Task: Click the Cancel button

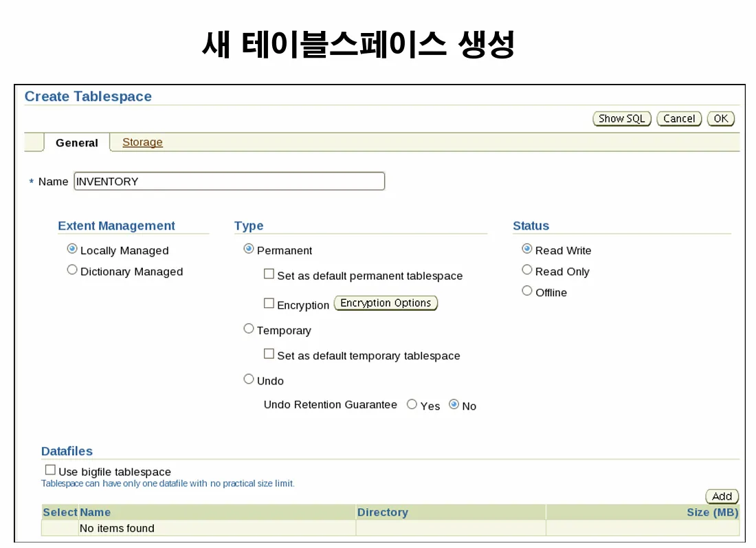Action: [679, 119]
